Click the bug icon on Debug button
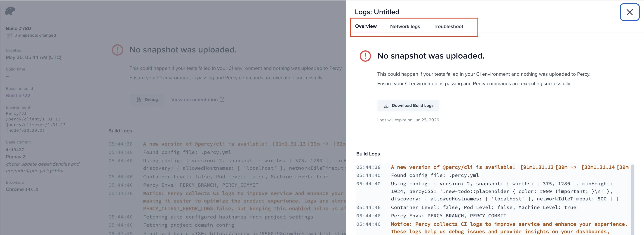 click(x=139, y=100)
